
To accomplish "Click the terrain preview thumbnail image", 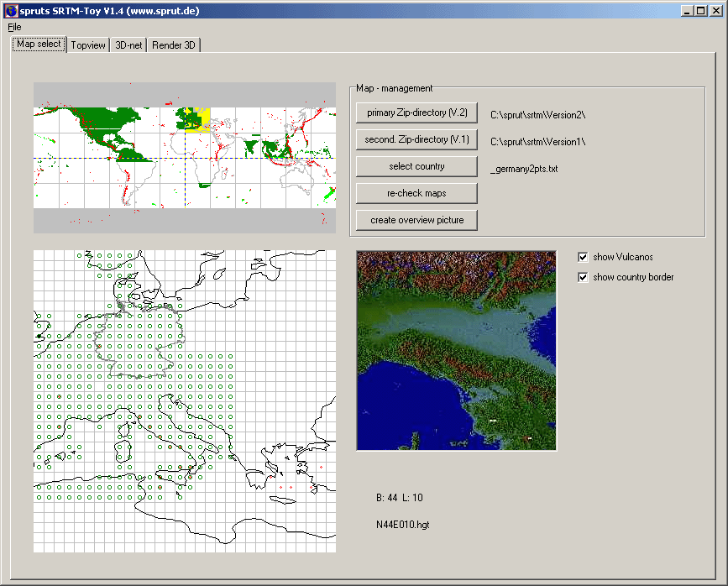I will pos(456,350).
